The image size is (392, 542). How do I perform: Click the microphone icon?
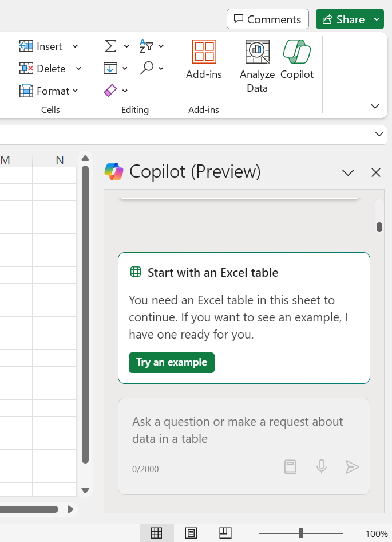click(321, 467)
